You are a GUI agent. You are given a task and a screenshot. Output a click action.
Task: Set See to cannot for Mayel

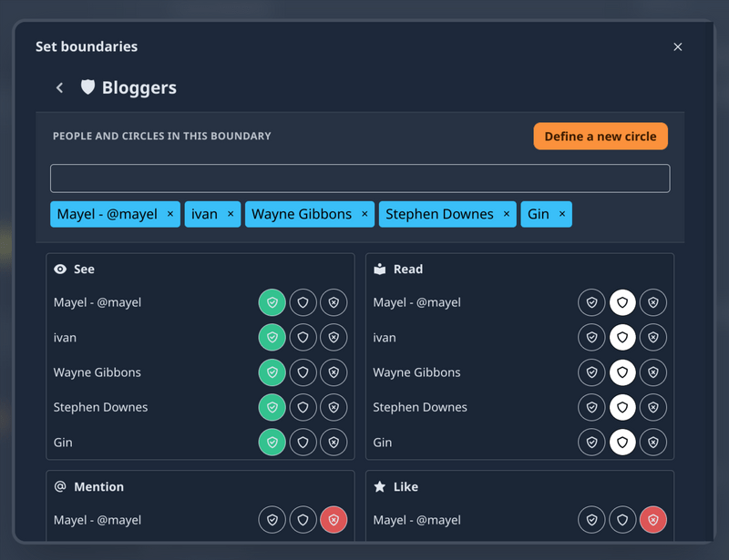coord(334,302)
